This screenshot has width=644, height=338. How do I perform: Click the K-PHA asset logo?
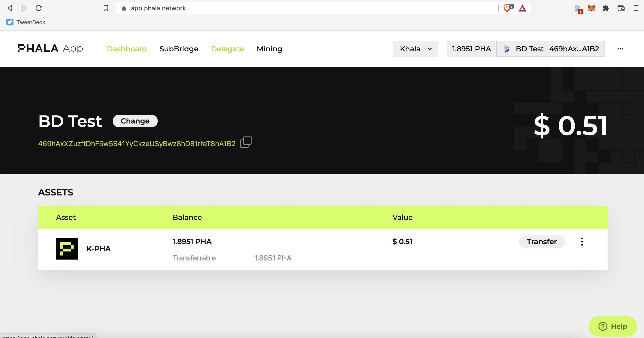(x=67, y=249)
